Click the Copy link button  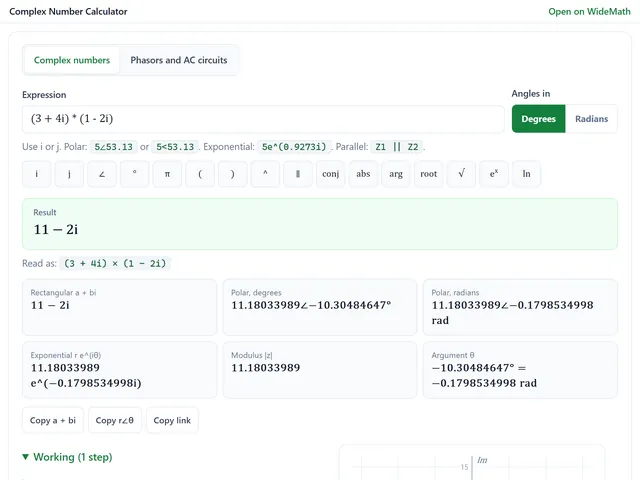pyautogui.click(x=172, y=420)
